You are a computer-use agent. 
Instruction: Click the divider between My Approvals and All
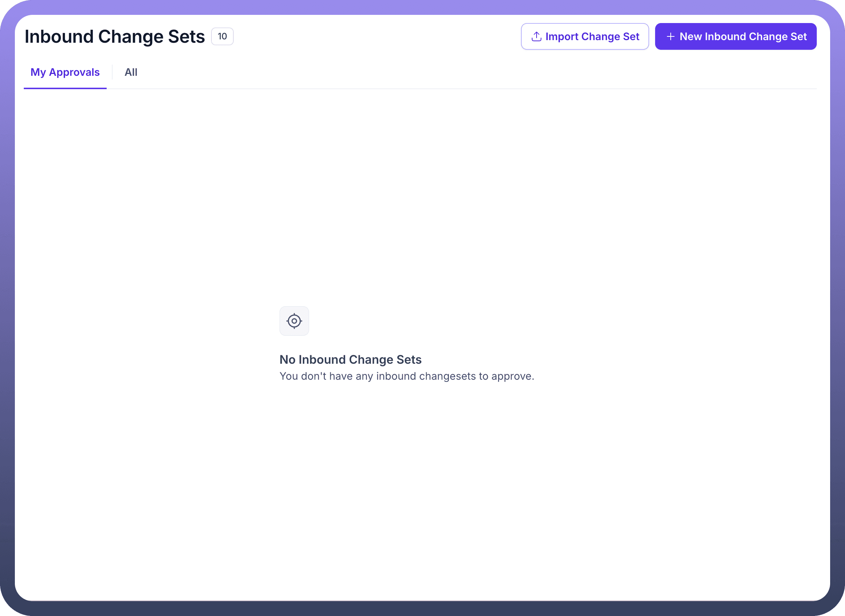112,72
